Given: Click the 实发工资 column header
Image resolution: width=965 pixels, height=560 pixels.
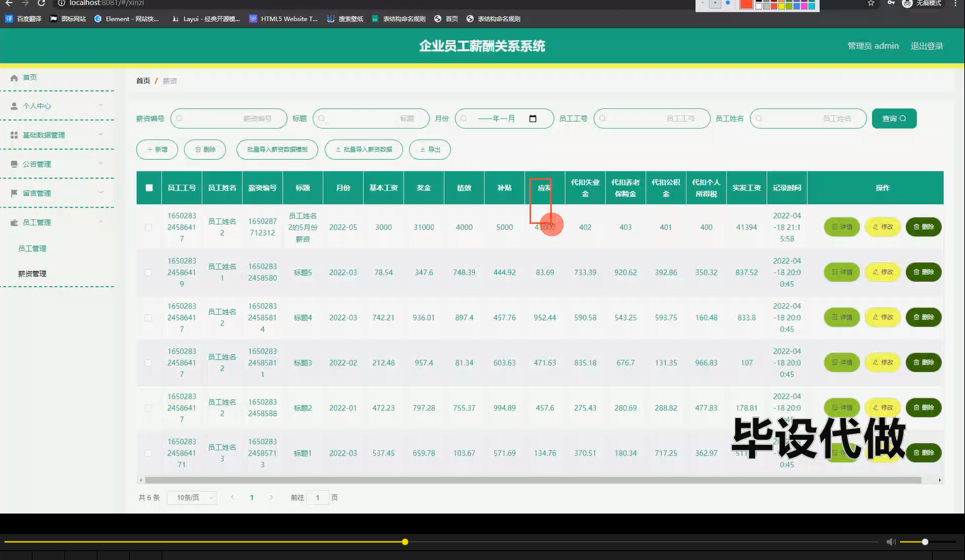Looking at the screenshot, I should click(747, 188).
